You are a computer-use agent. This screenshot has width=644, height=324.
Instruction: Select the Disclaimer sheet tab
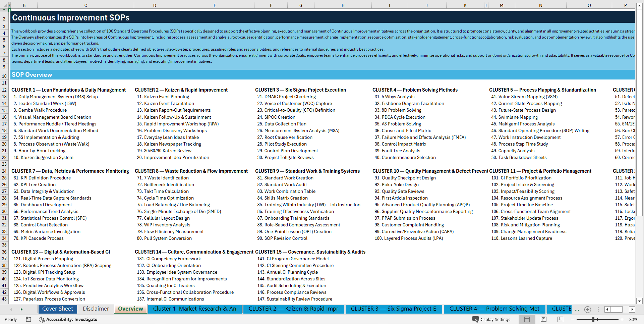point(96,309)
